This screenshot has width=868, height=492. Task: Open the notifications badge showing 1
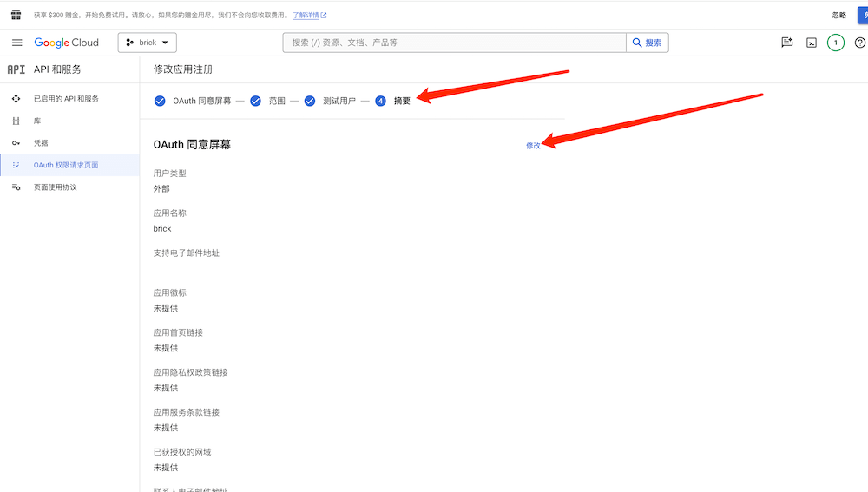[835, 43]
